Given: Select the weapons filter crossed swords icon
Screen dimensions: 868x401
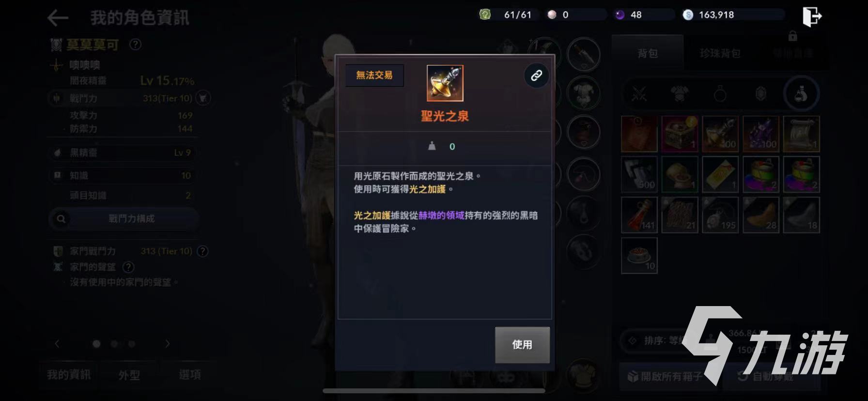Looking at the screenshot, I should pyautogui.click(x=639, y=93).
